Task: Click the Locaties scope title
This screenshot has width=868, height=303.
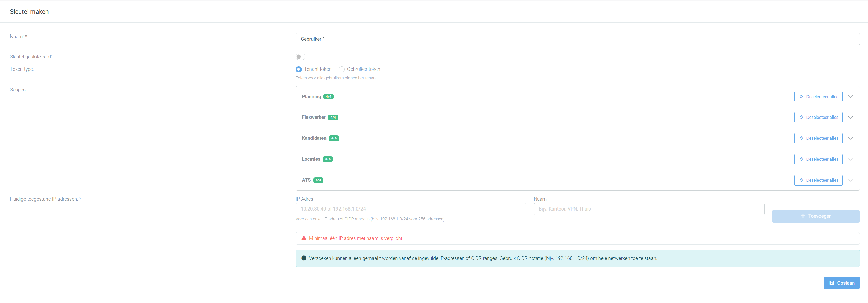Action: [x=311, y=159]
